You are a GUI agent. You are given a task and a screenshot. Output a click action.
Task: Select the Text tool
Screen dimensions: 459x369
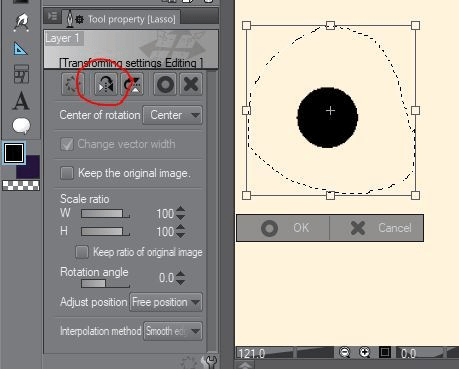[x=21, y=100]
